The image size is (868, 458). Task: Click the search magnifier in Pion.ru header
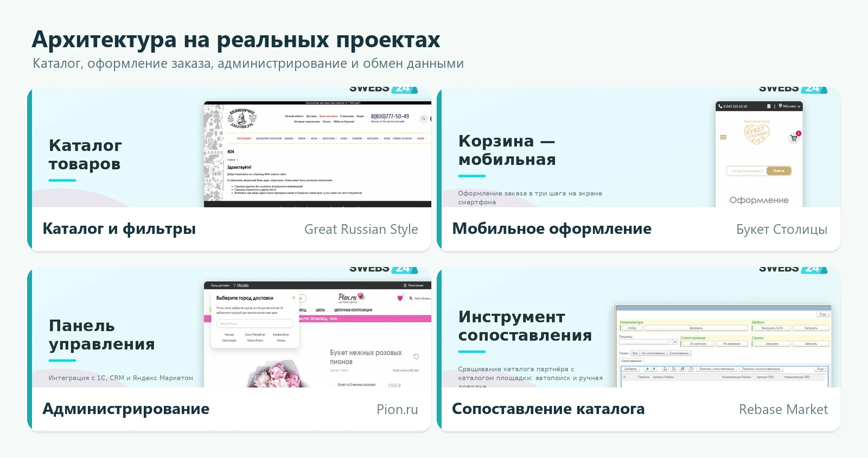[x=411, y=298]
